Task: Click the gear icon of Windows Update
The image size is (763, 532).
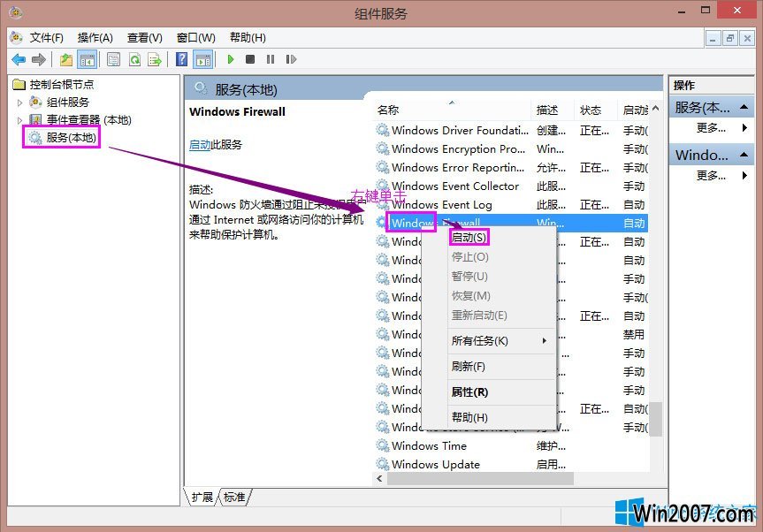Action: coord(383,464)
